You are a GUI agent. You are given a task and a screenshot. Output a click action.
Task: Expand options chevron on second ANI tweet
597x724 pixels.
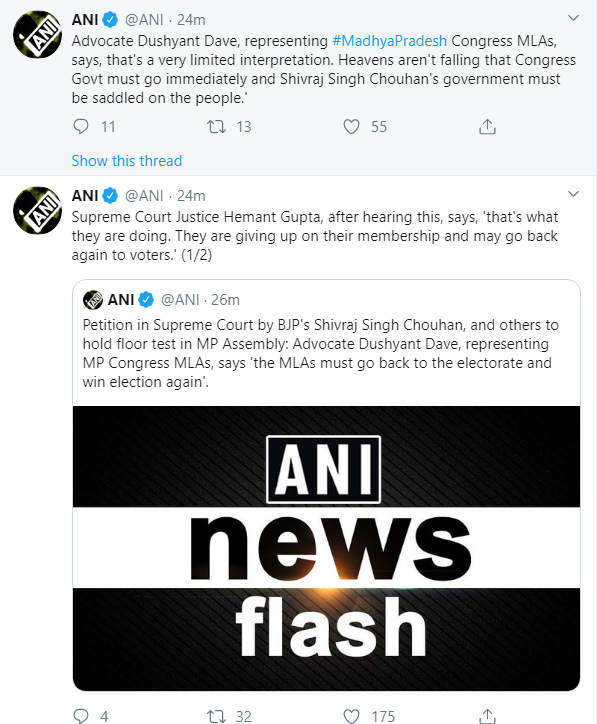pyautogui.click(x=573, y=194)
